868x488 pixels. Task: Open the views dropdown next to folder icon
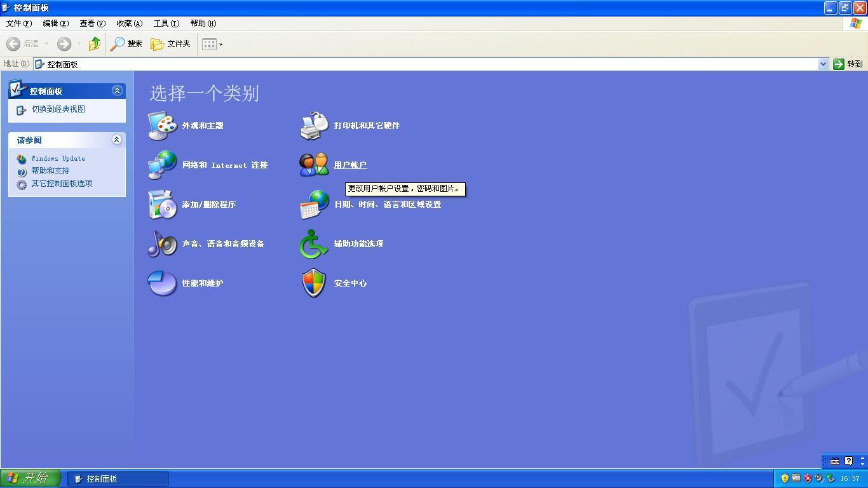click(x=219, y=44)
